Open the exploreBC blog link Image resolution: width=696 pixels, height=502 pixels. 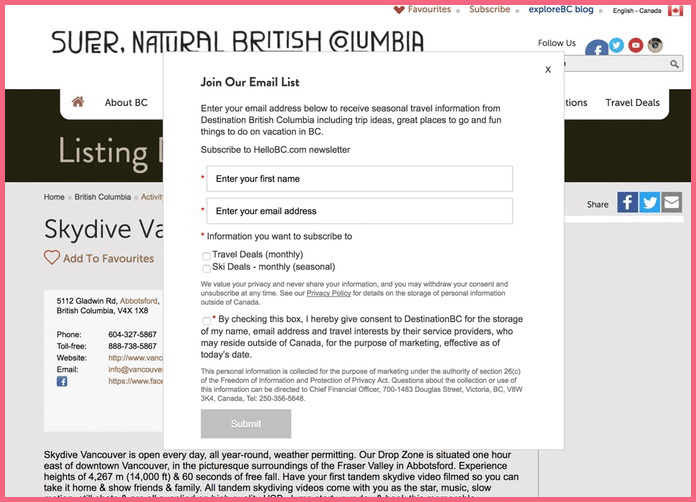tap(561, 9)
